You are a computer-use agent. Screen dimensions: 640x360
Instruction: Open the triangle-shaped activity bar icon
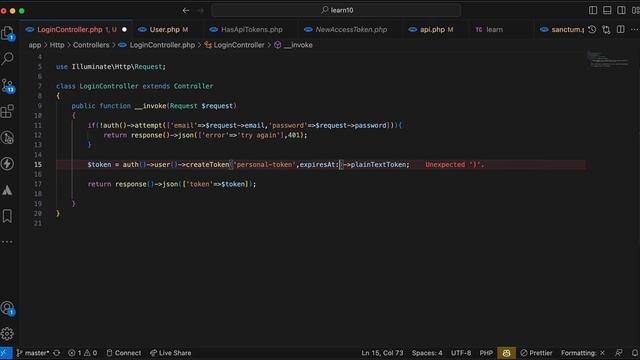click(7, 190)
